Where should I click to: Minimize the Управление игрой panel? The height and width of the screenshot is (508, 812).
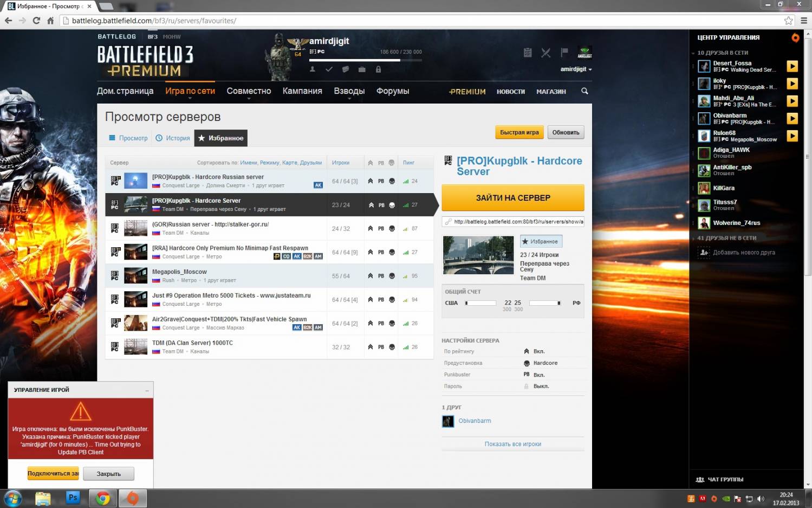point(147,390)
